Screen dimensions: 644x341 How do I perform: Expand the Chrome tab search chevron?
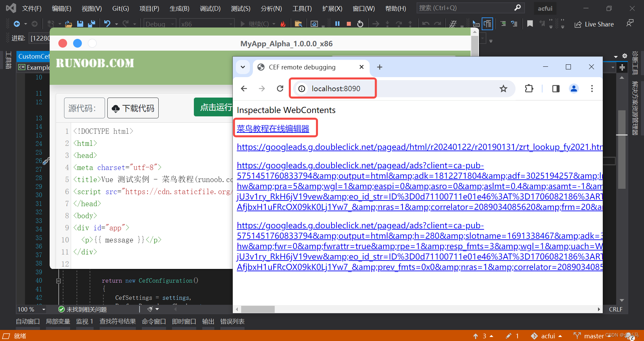(243, 67)
